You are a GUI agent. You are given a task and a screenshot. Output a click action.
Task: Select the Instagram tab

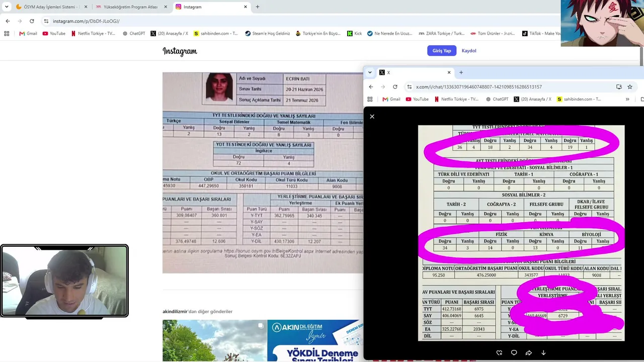point(211,7)
